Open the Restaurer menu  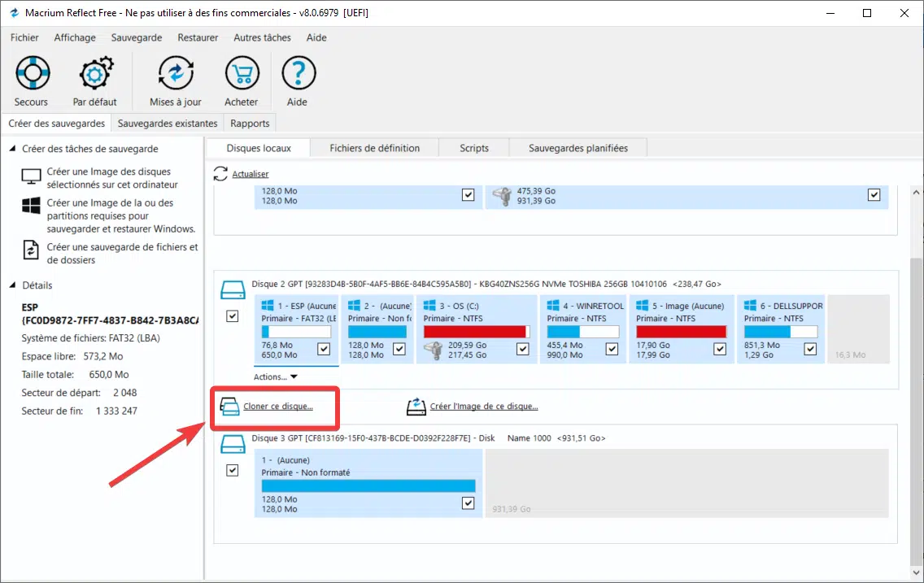[198, 37]
